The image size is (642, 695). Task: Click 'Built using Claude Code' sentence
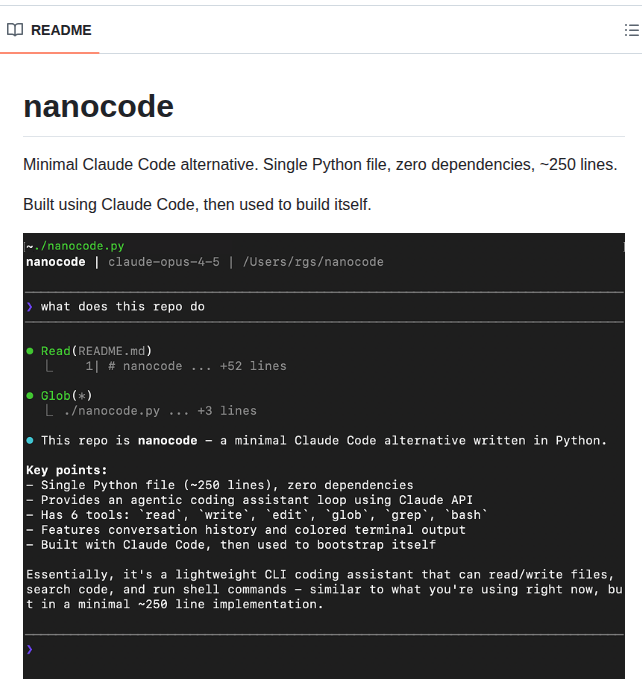197,204
